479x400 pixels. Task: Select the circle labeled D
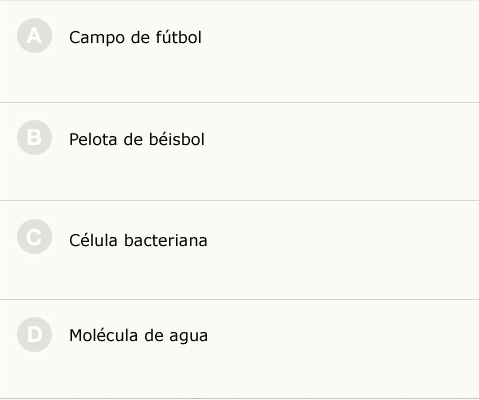coord(34,335)
